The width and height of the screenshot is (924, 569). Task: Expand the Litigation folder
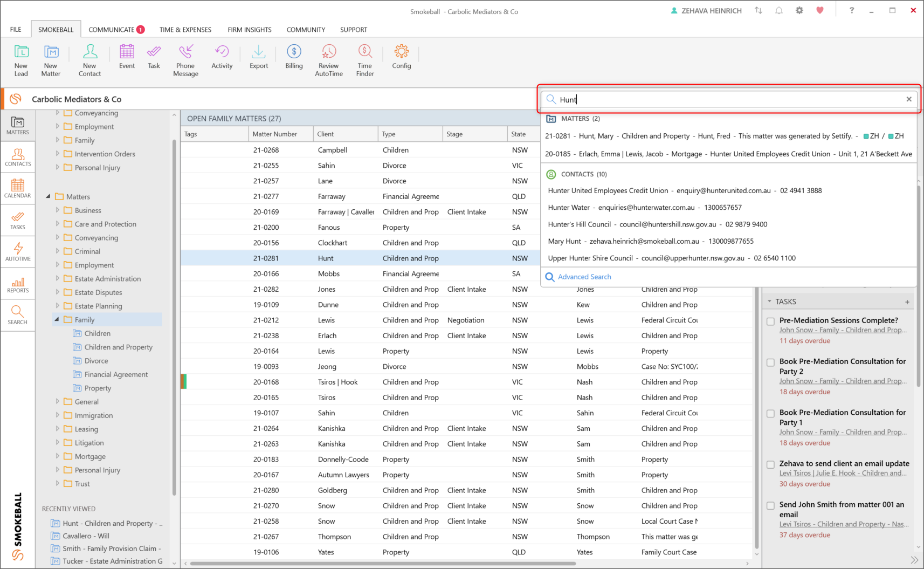coord(57,443)
